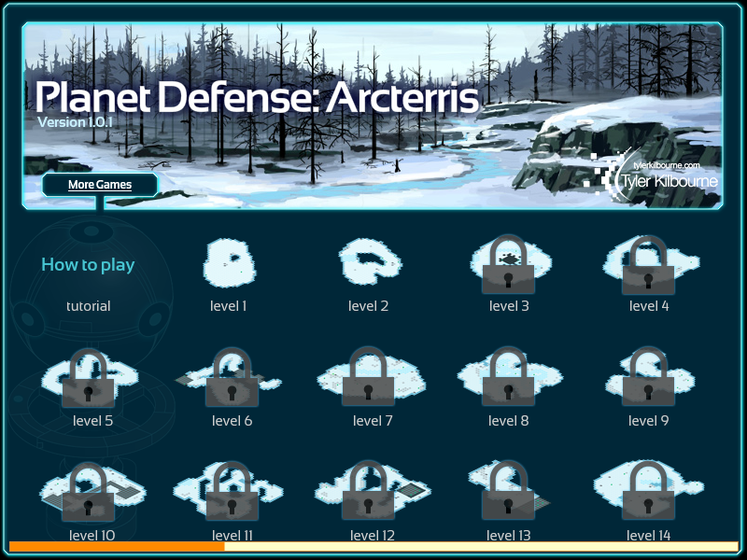
Task: Click the locked level 6 icon
Action: (232, 377)
